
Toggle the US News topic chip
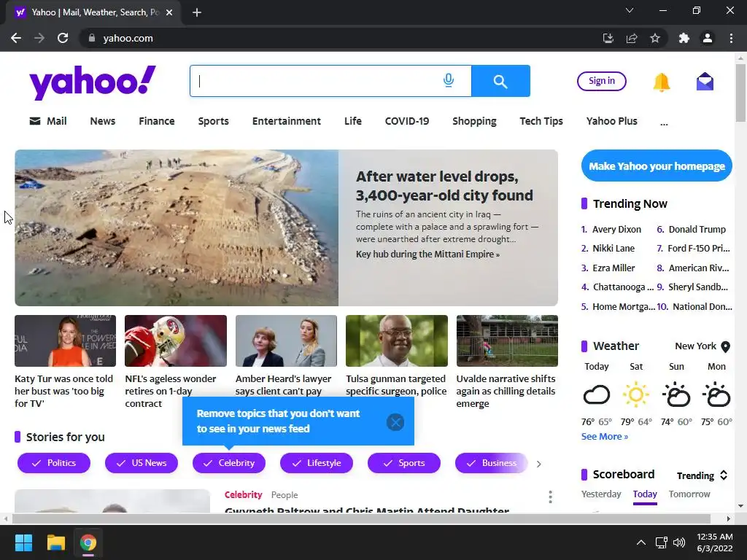[142, 463]
